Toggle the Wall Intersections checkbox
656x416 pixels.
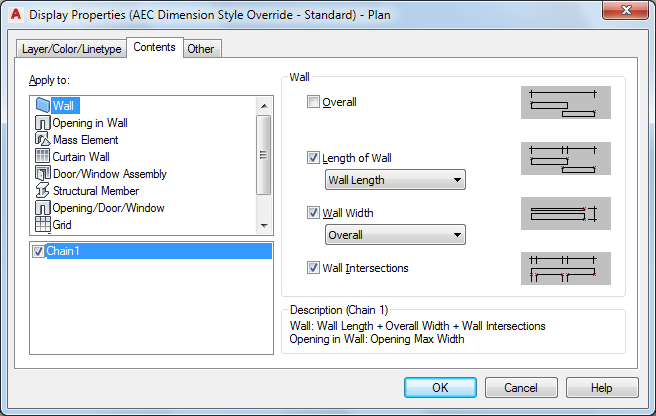coord(314,268)
